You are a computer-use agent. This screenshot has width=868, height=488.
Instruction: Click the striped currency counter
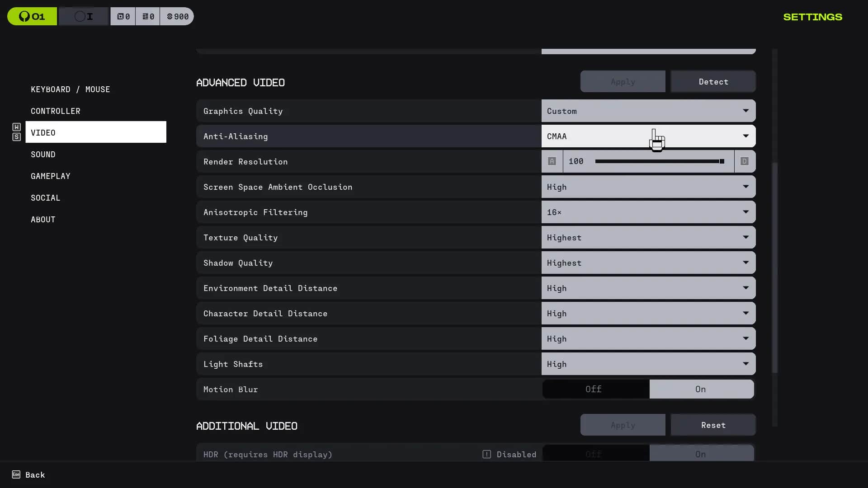[x=148, y=17]
